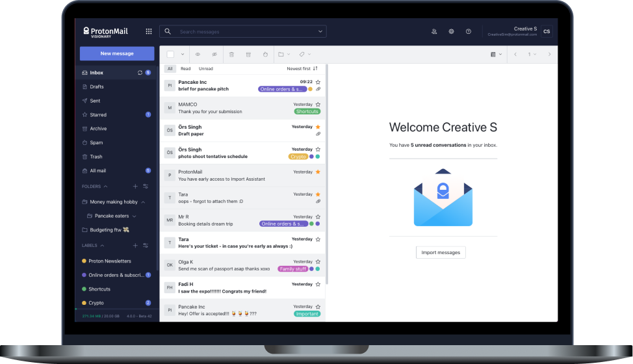Add a new folder with the plus icon
The width and height of the screenshot is (633, 364).
tap(135, 187)
